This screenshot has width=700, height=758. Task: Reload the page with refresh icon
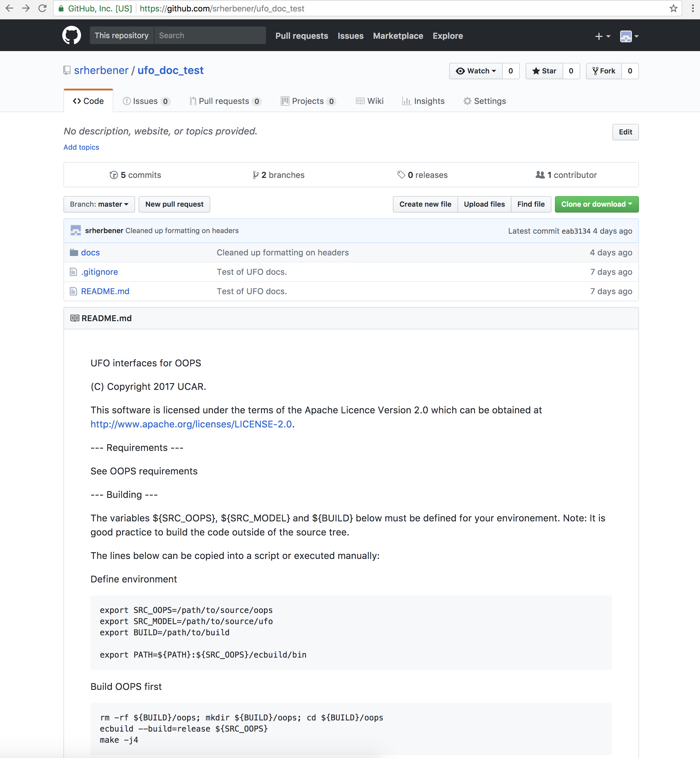click(42, 8)
